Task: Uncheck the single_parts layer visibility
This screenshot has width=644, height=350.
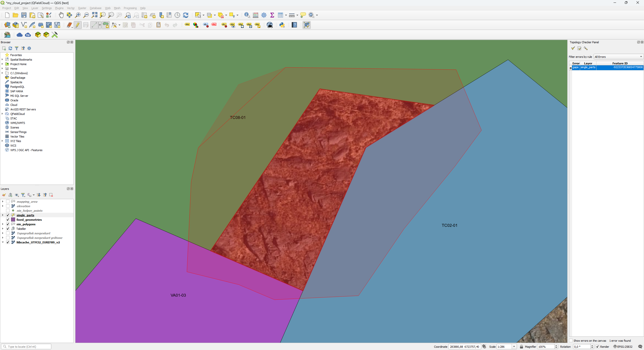Action: tap(8, 215)
